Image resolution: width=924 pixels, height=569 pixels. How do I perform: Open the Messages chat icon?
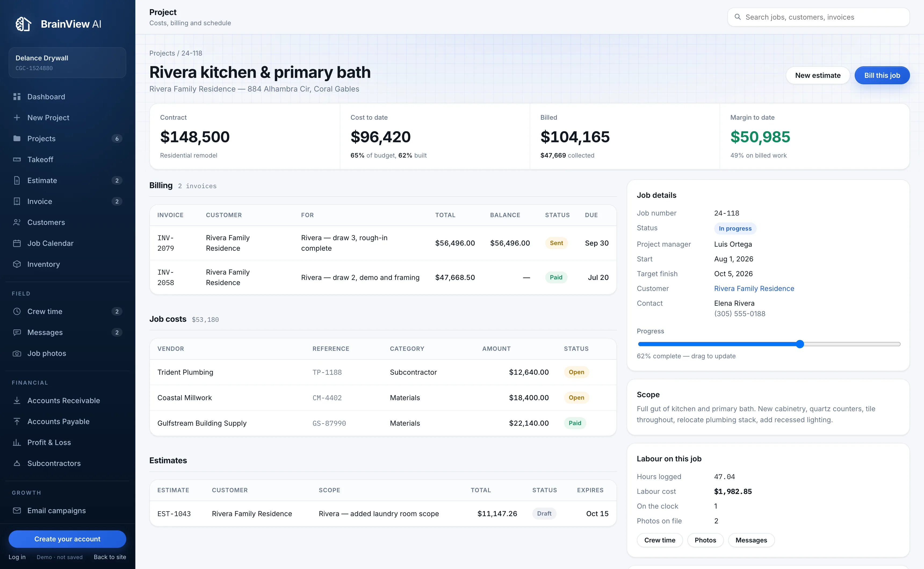pyautogui.click(x=17, y=332)
